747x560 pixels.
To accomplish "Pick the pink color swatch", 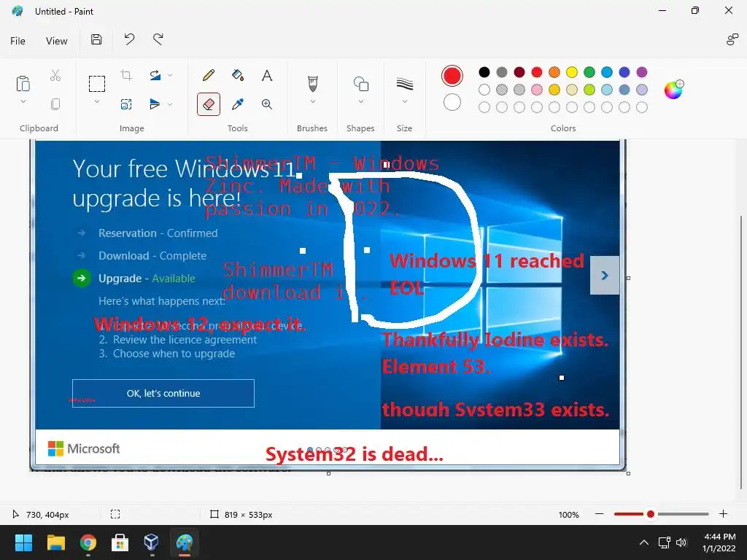I will click(537, 90).
